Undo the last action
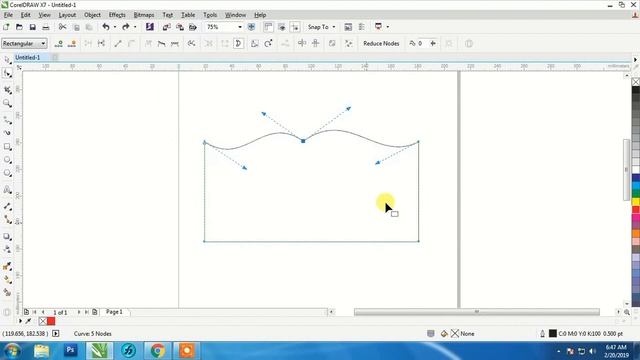 coord(106,27)
